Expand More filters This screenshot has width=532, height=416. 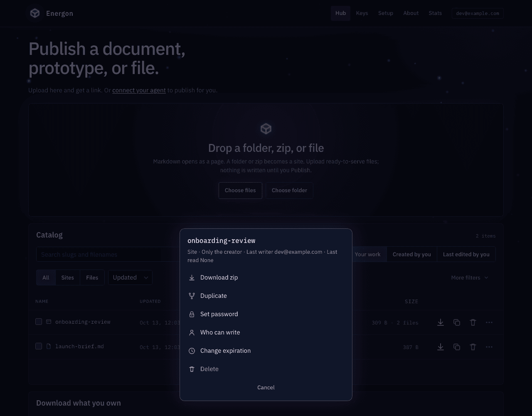470,277
